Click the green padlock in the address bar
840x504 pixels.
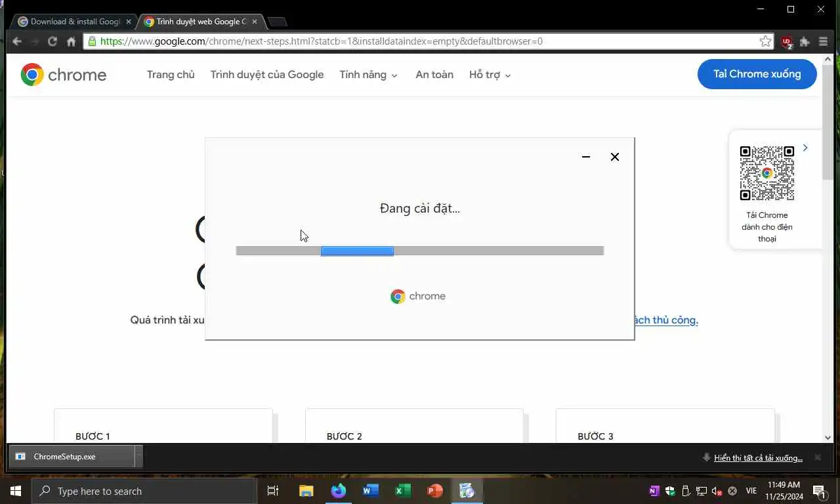pos(92,41)
